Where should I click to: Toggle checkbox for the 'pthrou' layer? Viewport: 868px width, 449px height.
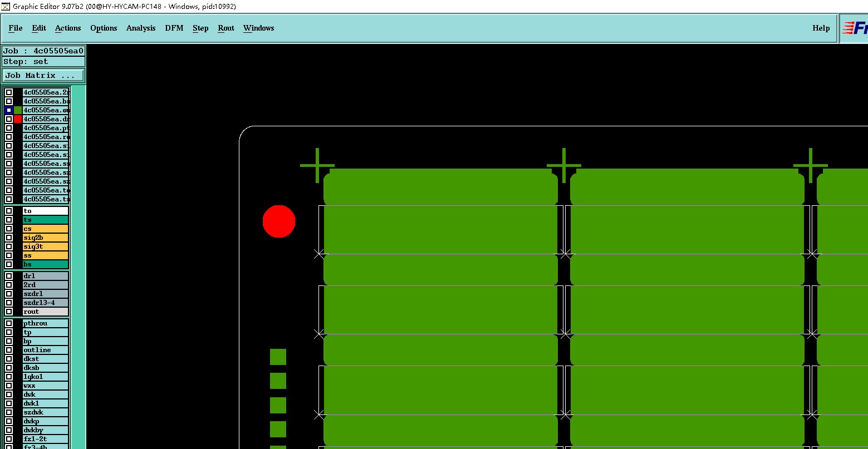click(9, 323)
